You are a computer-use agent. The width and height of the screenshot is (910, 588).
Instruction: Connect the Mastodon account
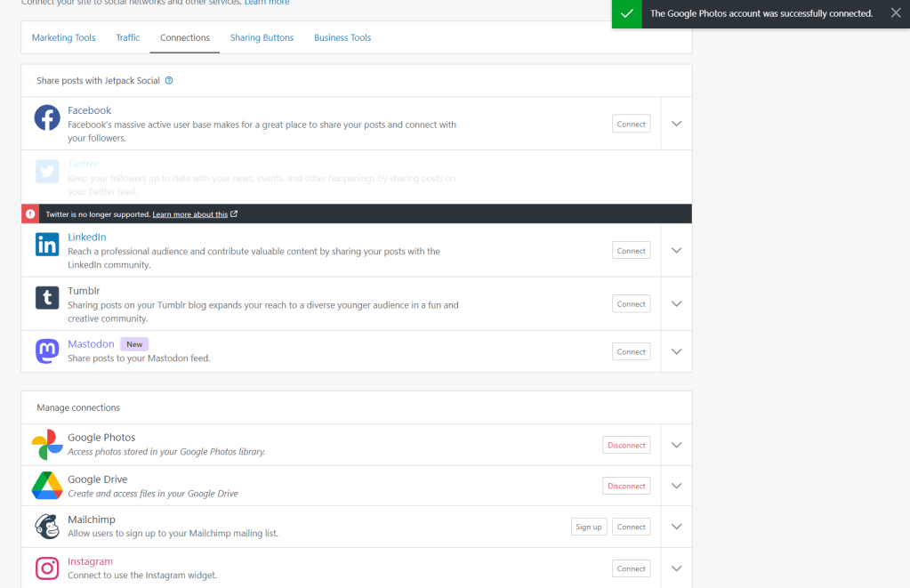631,351
